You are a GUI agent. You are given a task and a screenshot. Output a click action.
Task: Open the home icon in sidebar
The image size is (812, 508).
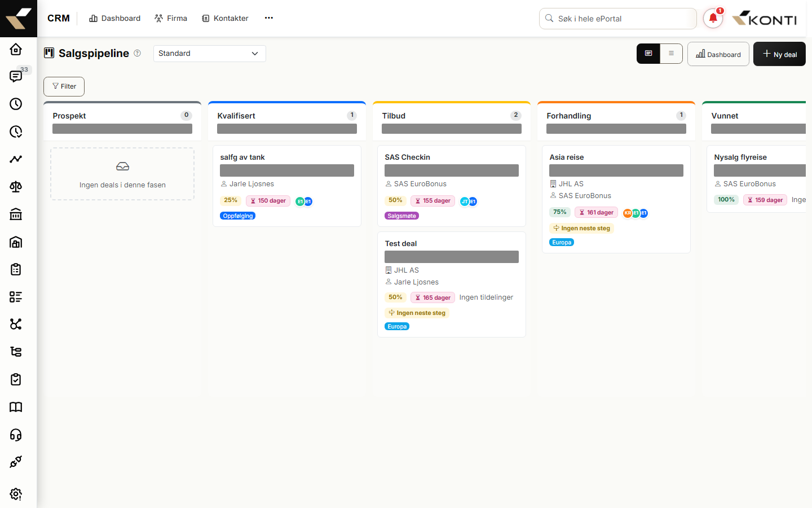point(16,49)
